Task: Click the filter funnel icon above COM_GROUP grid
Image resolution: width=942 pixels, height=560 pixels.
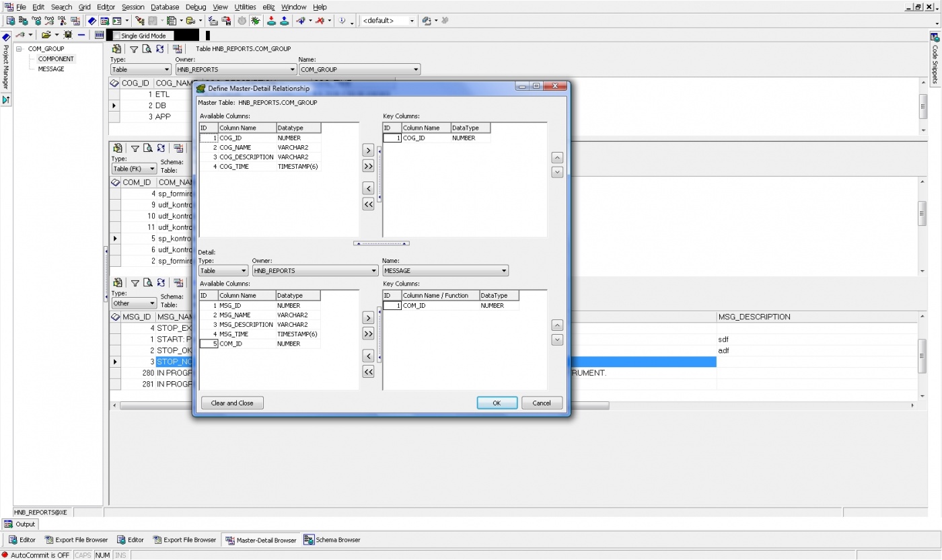Action: point(134,49)
